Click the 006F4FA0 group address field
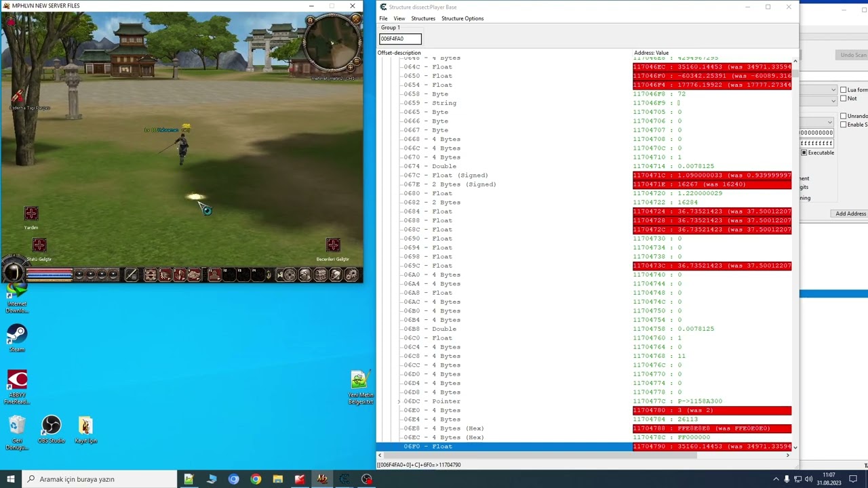The height and width of the screenshot is (488, 868). click(x=400, y=39)
